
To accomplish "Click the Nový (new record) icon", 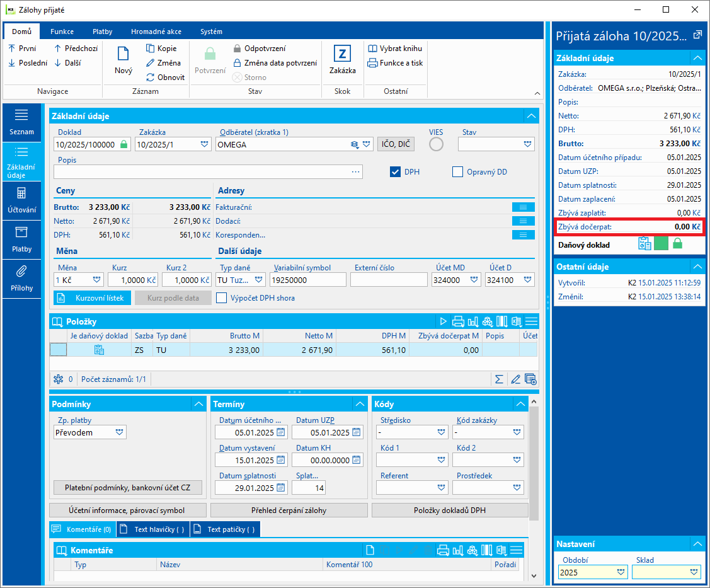I will [123, 55].
